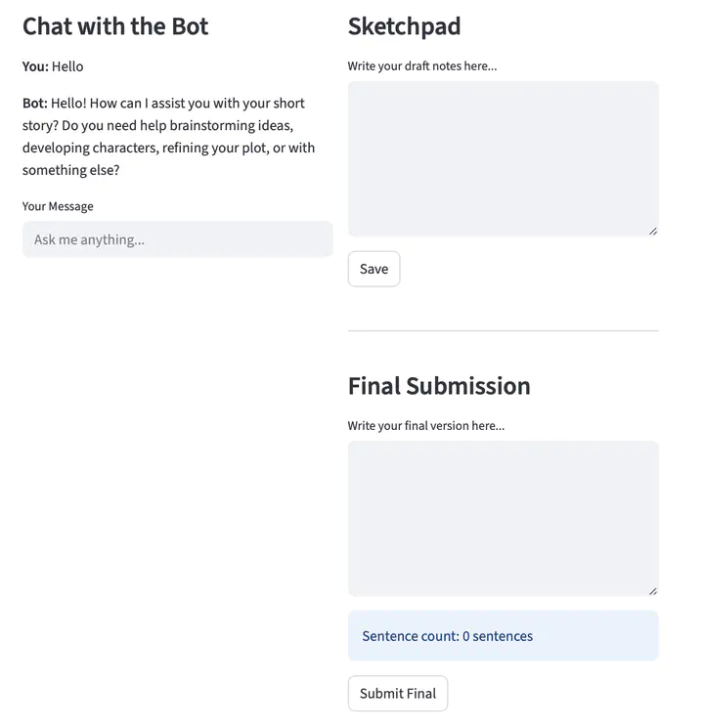The height and width of the screenshot is (728, 704).
Task: Click the "Your Message" field label
Action: (x=58, y=206)
